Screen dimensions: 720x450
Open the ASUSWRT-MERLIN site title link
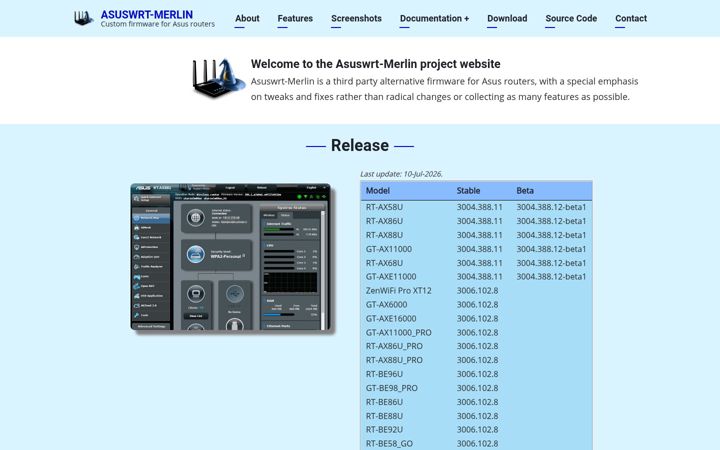146,15
